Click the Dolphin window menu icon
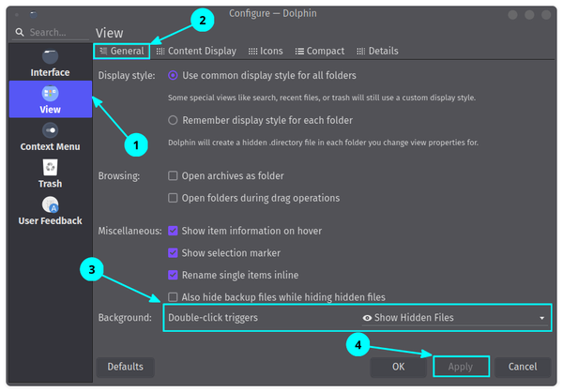This screenshot has height=392, width=563. (x=33, y=14)
